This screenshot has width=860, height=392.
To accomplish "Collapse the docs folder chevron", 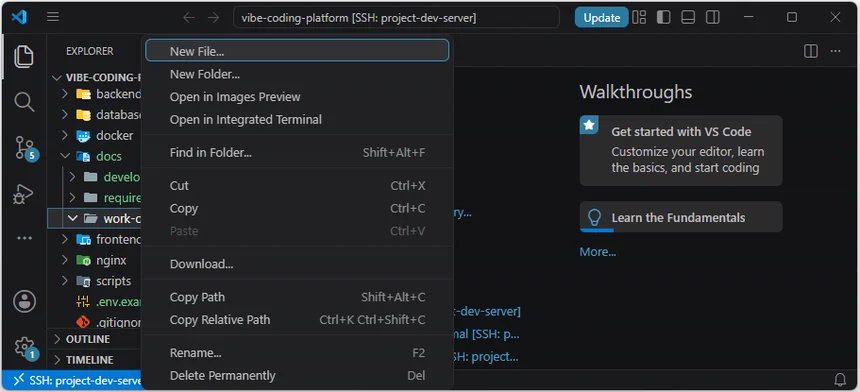I will click(x=65, y=156).
